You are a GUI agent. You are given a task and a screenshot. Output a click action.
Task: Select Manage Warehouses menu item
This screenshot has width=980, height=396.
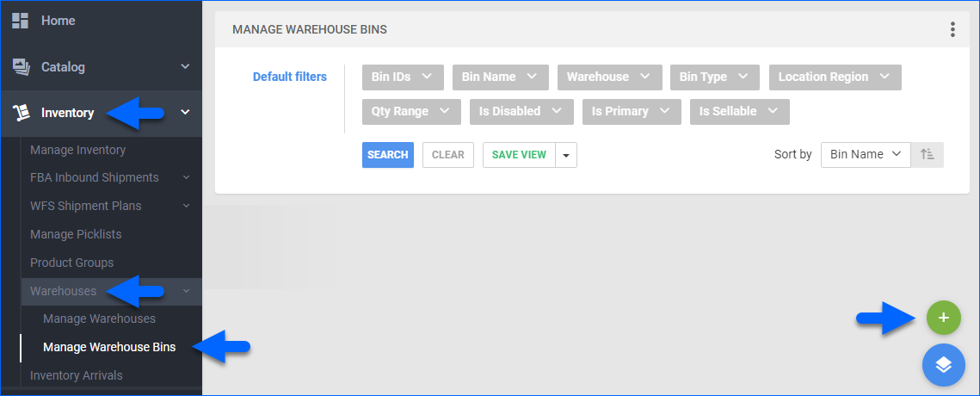coord(99,319)
